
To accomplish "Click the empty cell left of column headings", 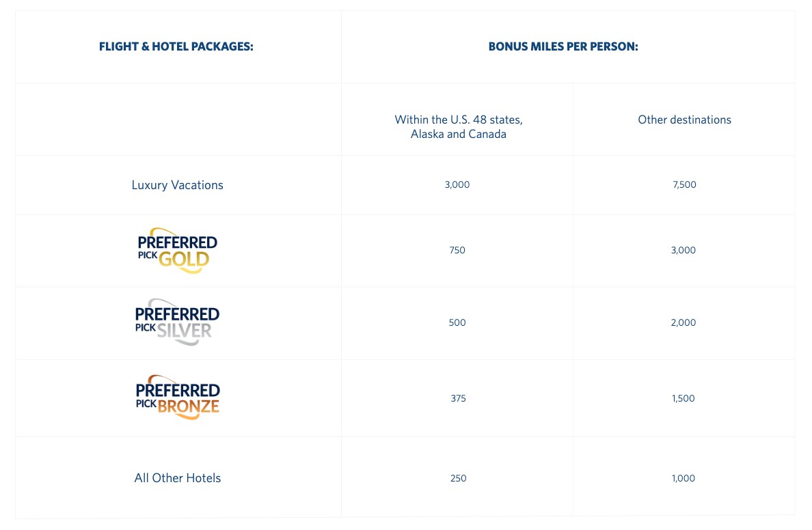I will (x=178, y=120).
